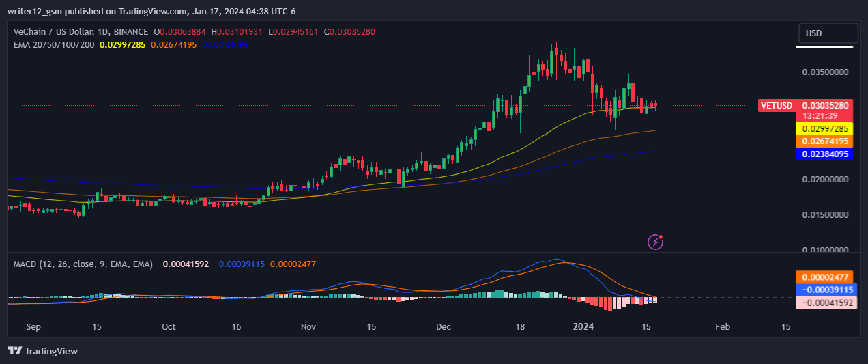Click the yellow 0.02997285 value in EMA legend
This screenshot has width=868, height=364.
pos(124,44)
